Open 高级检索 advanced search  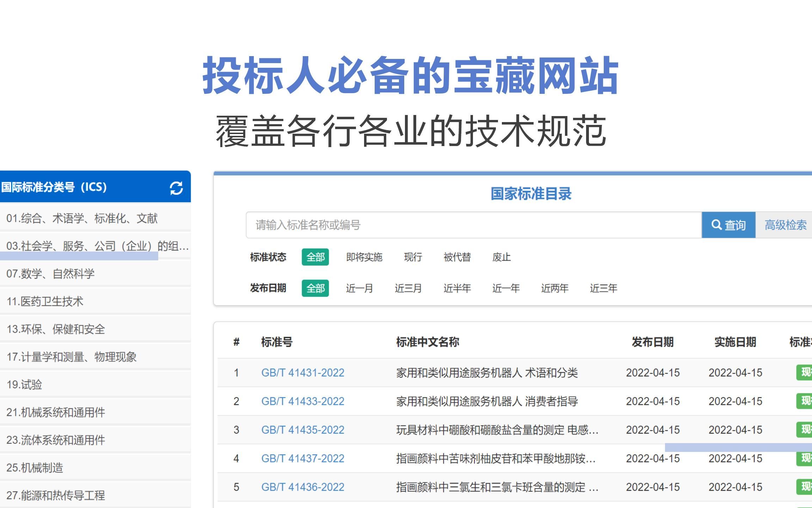pyautogui.click(x=785, y=225)
